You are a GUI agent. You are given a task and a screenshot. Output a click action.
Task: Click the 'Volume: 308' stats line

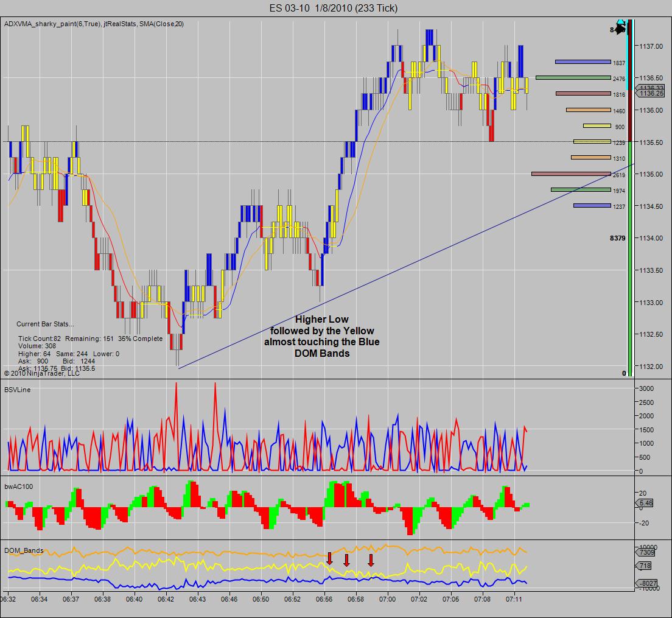pyautogui.click(x=37, y=346)
